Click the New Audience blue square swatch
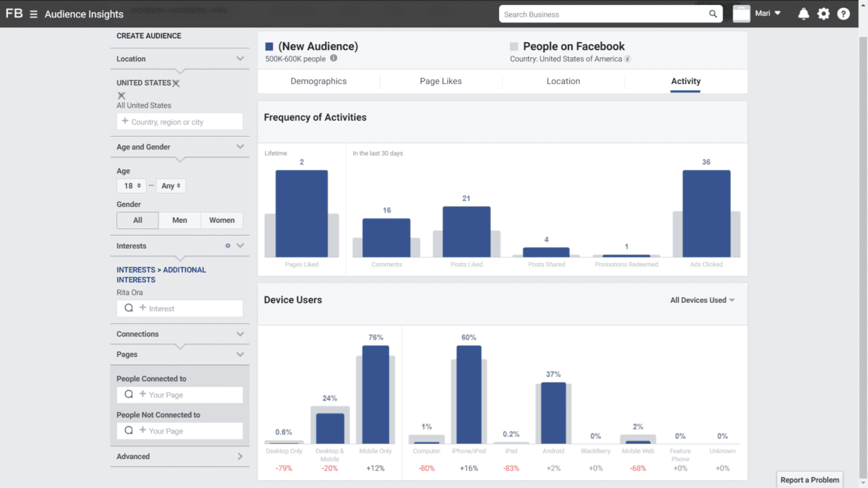The width and height of the screenshot is (868, 488). (x=269, y=46)
